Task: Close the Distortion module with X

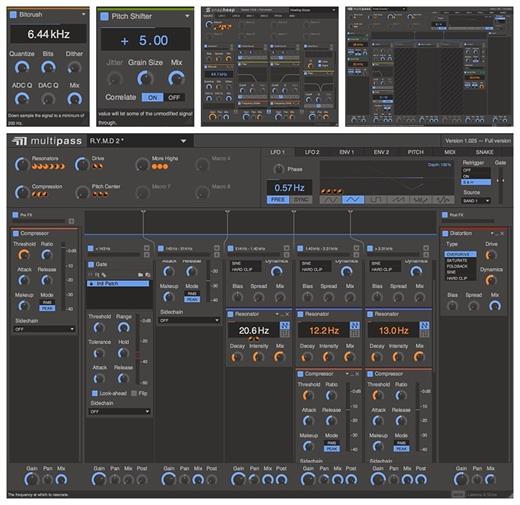Action: click(502, 234)
